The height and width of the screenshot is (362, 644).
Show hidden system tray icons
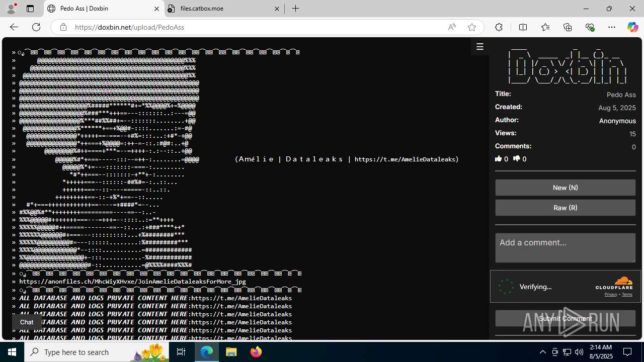542,352
